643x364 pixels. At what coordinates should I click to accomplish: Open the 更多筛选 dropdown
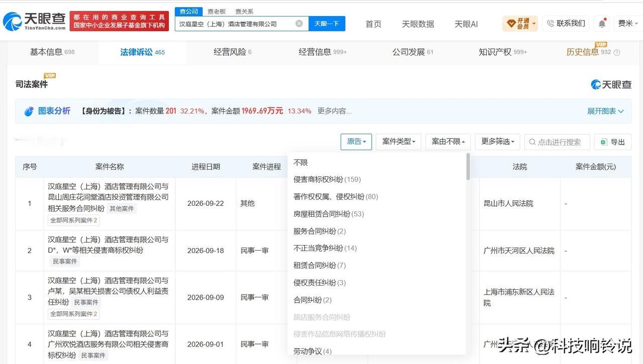497,142
